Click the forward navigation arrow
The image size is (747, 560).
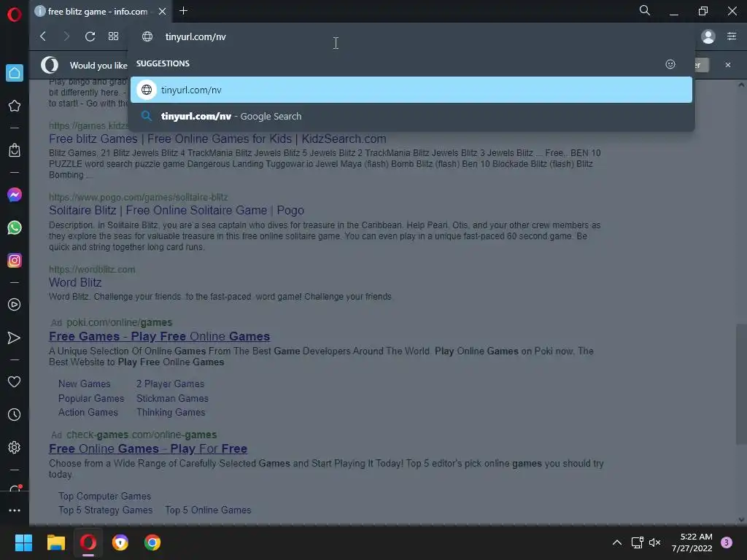point(66,36)
